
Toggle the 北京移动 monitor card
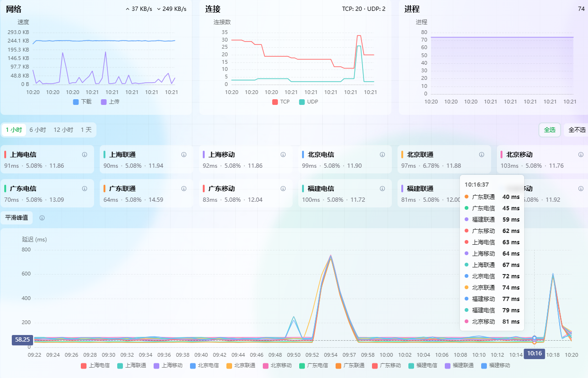[542, 160]
